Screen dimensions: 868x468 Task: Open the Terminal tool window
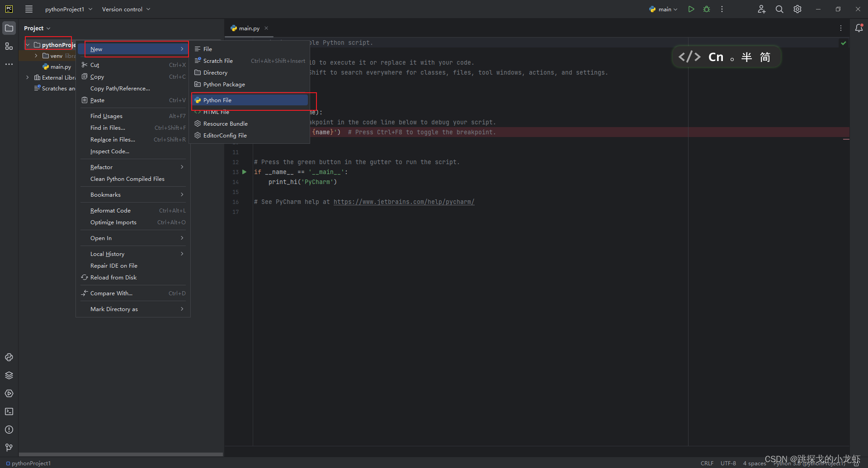pos(9,411)
